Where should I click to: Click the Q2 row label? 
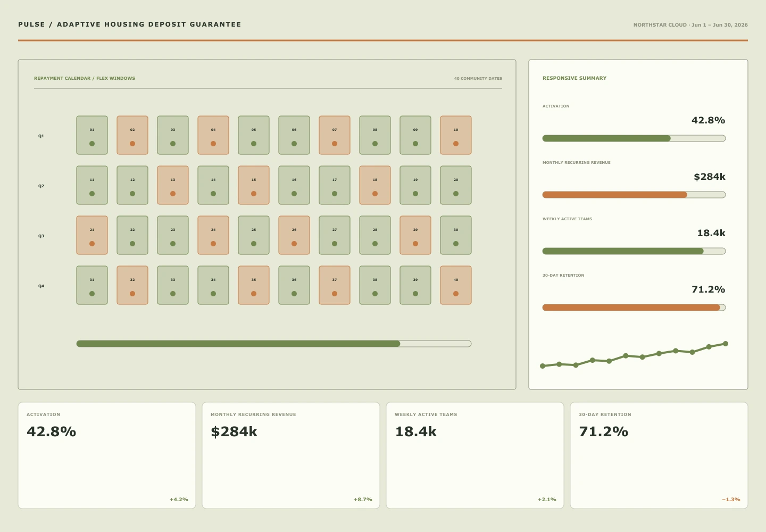tap(41, 186)
